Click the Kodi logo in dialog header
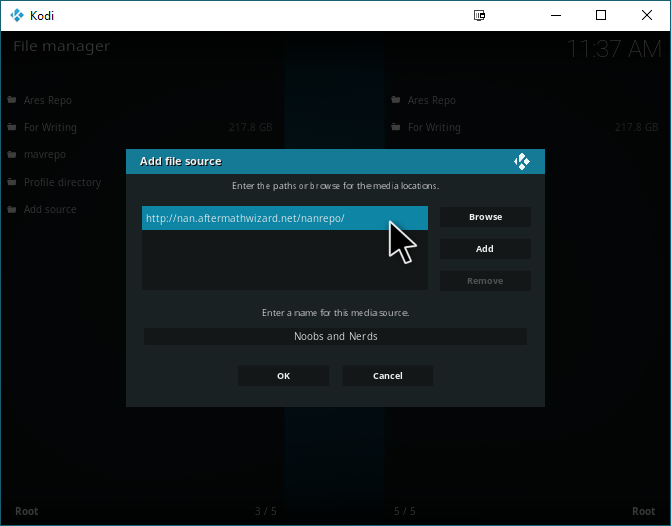The width and height of the screenshot is (671, 526). [522, 161]
